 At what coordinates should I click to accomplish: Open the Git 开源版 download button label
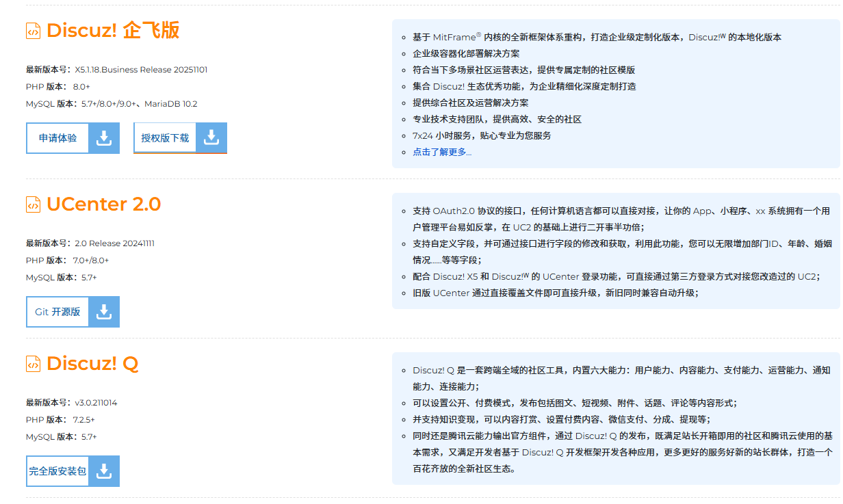coord(58,312)
